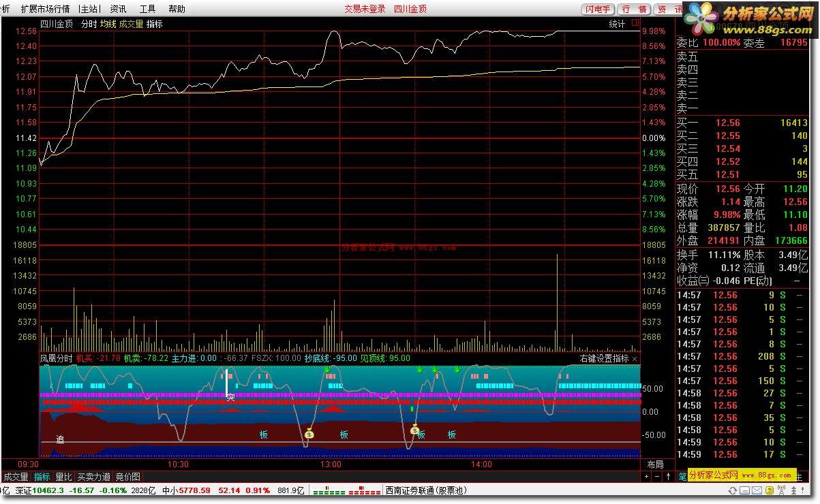
Task: Switch to 买卖力道 bottom tab
Action: [x=93, y=477]
